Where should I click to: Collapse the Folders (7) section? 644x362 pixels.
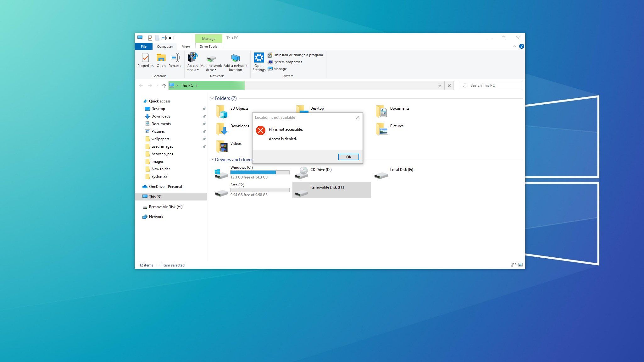tap(212, 98)
